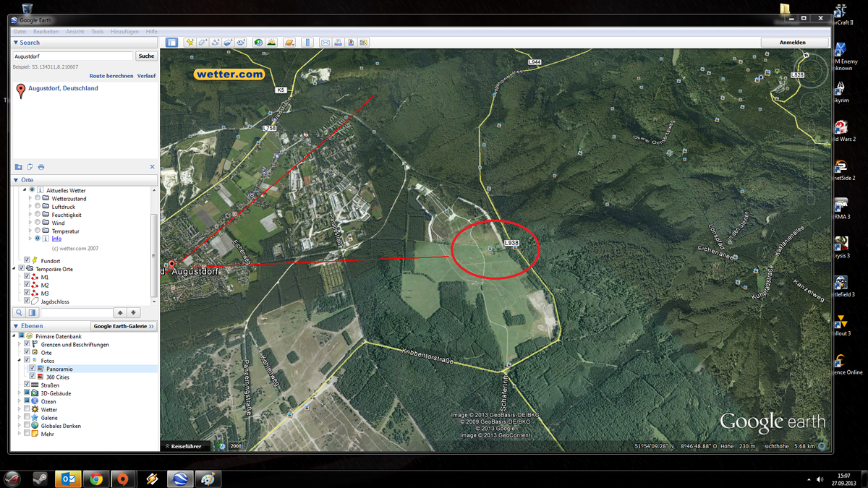Collapse the Temporäre Orte folder
Screen dimensions: 868x488
pos(14,269)
